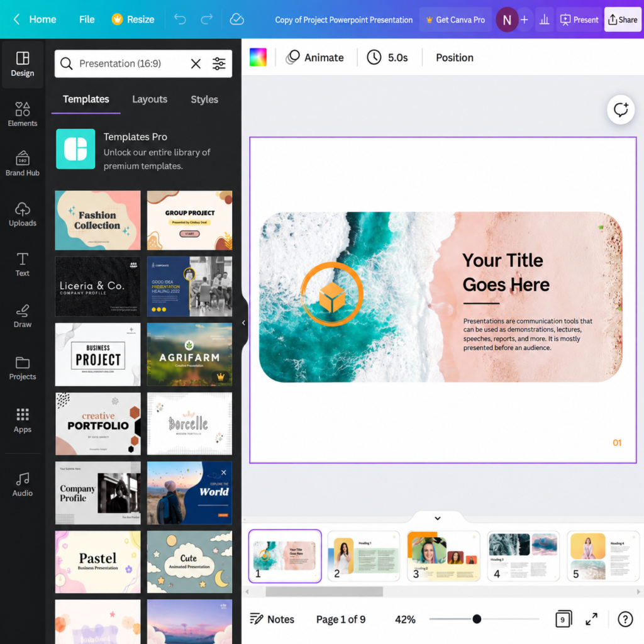This screenshot has height=644, width=644.
Task: Choose the Group Project template
Action: [189, 220]
